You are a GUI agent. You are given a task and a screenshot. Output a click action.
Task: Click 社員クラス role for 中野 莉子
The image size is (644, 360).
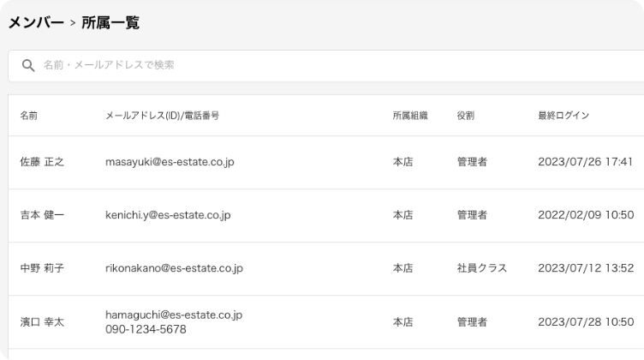click(x=482, y=268)
